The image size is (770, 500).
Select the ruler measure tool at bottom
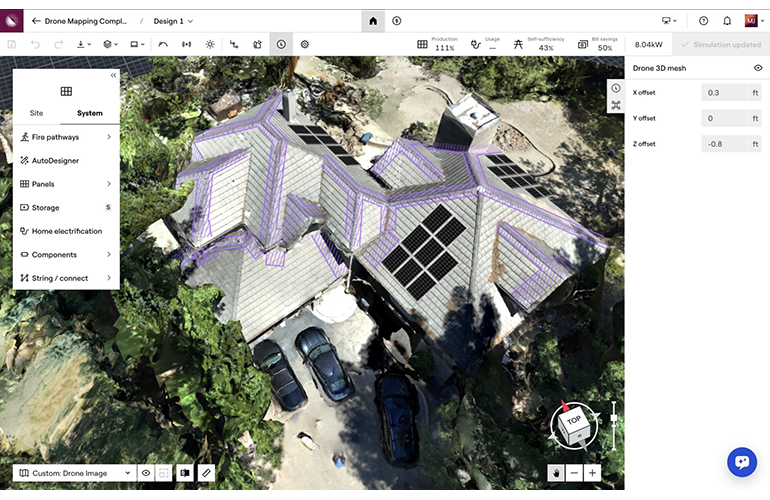(x=206, y=473)
